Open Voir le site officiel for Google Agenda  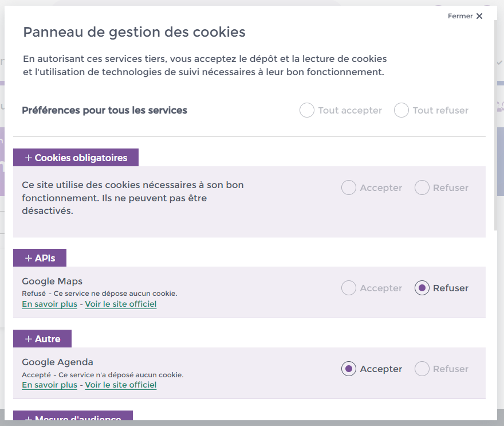click(120, 385)
